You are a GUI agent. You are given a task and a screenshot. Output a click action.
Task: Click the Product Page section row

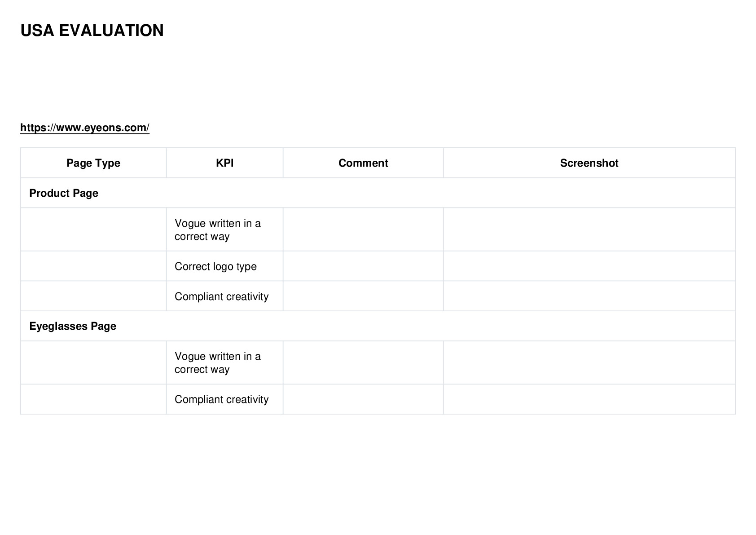(378, 193)
